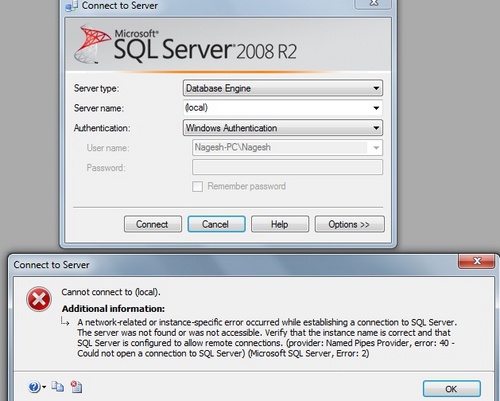Click the Password input field
This screenshot has width=500, height=401.
287,167
